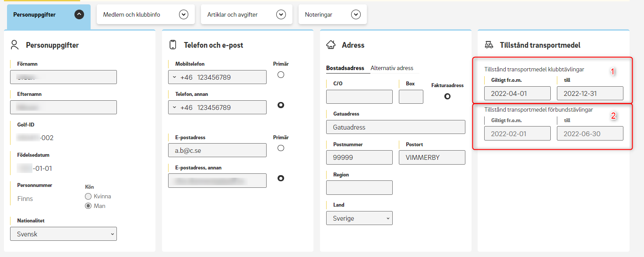
Task: Expand the Artiklar och avgifter section chevron
Action: (x=281, y=14)
